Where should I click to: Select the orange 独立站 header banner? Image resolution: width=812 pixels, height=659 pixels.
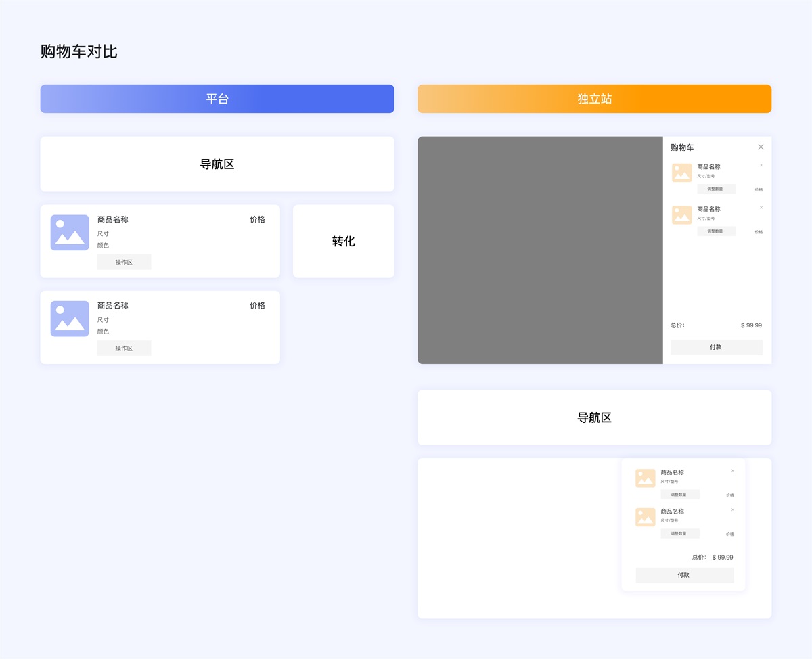click(x=594, y=99)
